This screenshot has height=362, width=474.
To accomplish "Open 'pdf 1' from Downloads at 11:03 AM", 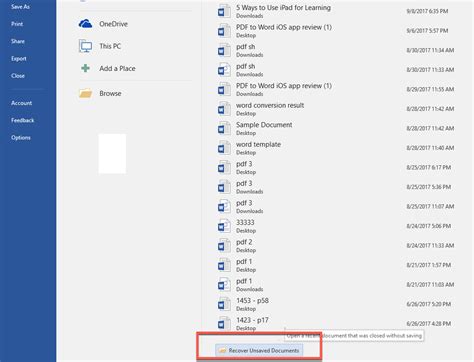I will (x=337, y=285).
